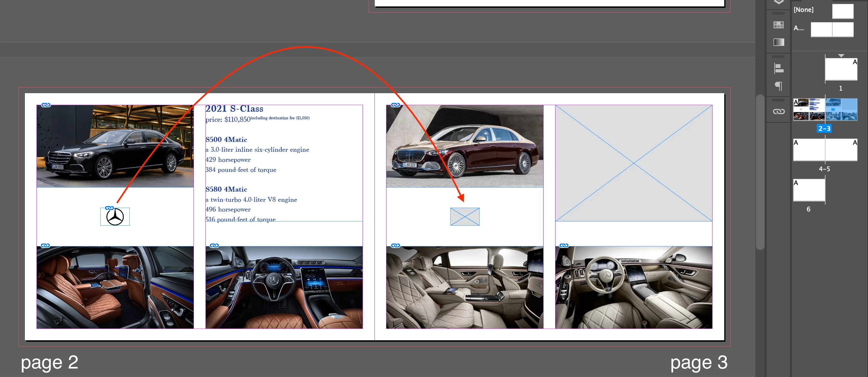Select page 6 thumbnail

click(809, 190)
